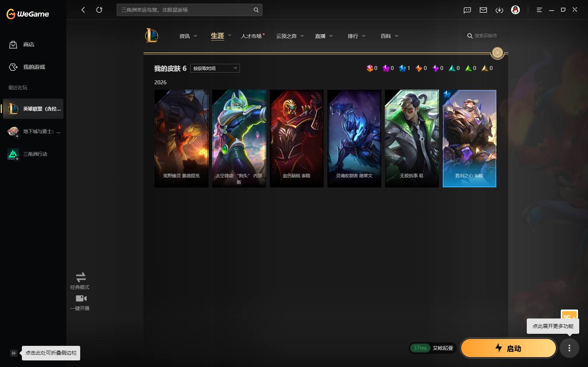This screenshot has width=588, height=367.
Task: Open the 胜利之心 布隆 skin card
Action: (470, 139)
